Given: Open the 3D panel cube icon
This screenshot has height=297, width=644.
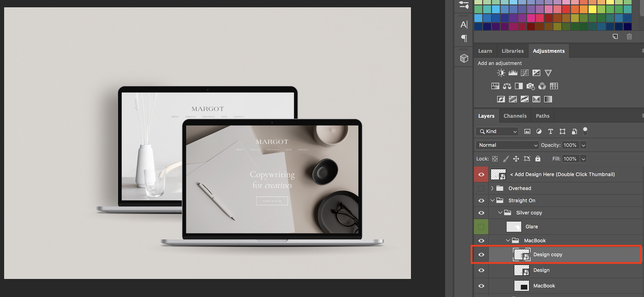Looking at the screenshot, I should 464,58.
